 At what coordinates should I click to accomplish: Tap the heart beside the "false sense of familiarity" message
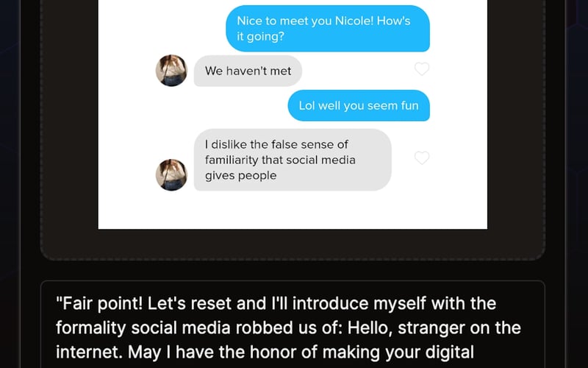pyautogui.click(x=421, y=158)
